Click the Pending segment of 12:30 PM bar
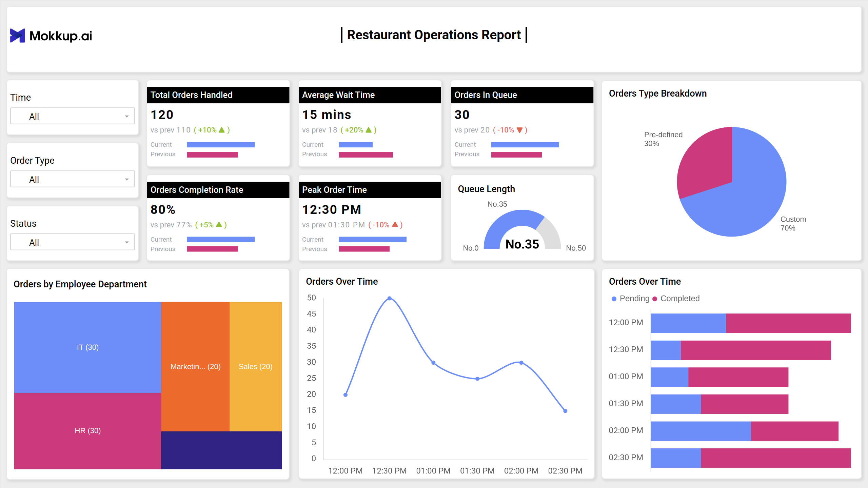 pos(666,350)
